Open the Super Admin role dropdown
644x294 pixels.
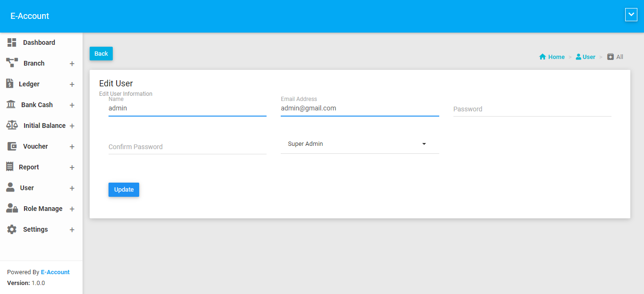point(360,144)
